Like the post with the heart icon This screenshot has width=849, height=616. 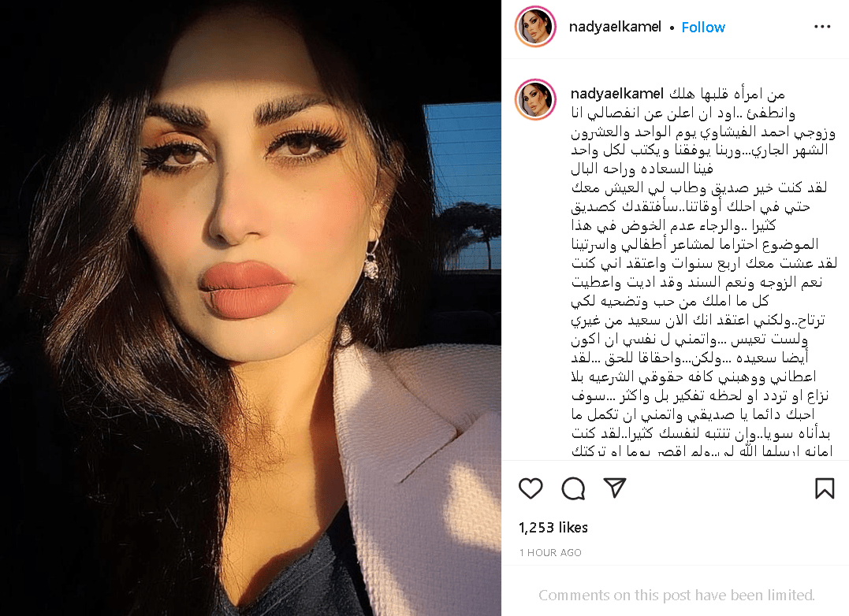click(x=531, y=488)
